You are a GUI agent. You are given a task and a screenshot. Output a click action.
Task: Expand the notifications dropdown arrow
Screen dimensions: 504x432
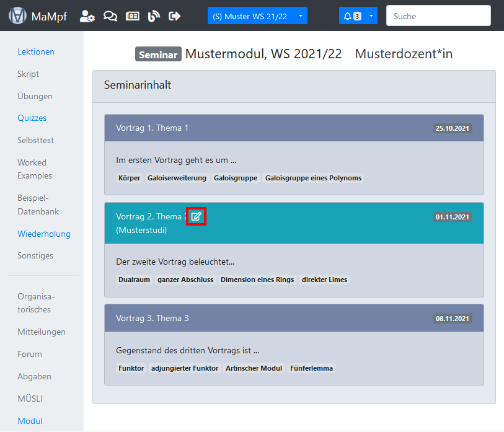[371, 16]
